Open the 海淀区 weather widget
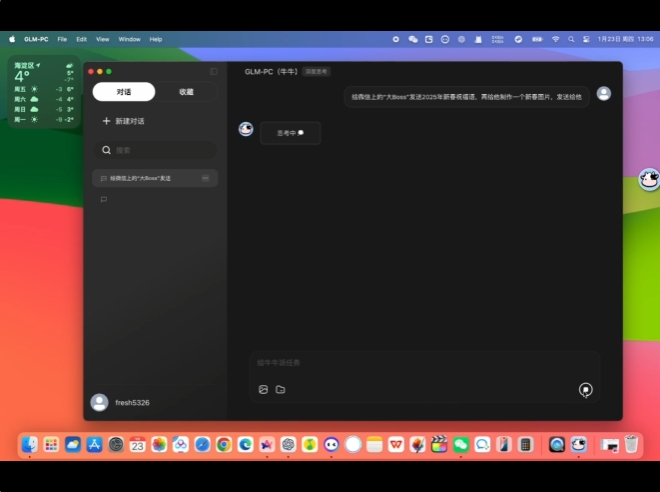 point(44,92)
